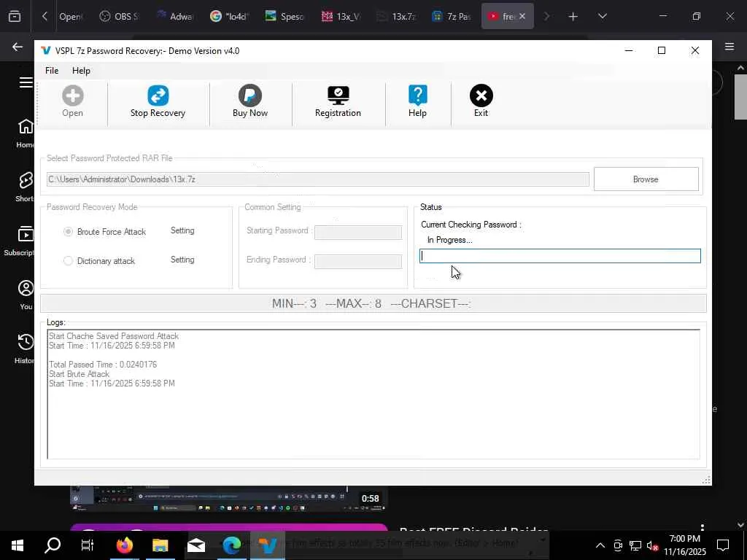The height and width of the screenshot is (560, 747).
Task: Open Task View on the taskbar
Action: coord(88,545)
